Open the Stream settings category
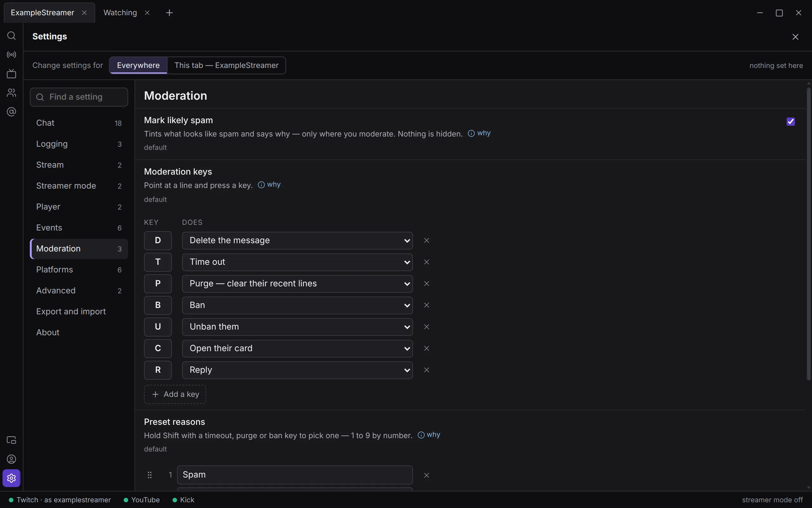 (x=79, y=165)
